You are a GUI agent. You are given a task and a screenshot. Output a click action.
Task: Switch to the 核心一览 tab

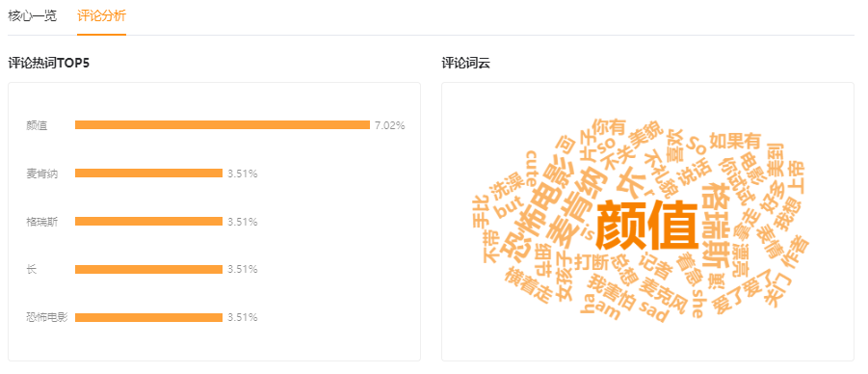tap(32, 15)
